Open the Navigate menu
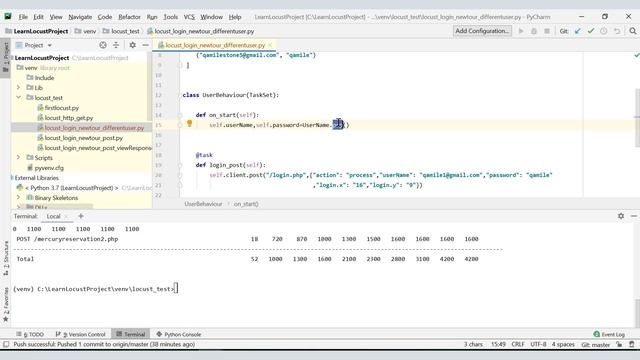 [80, 17]
